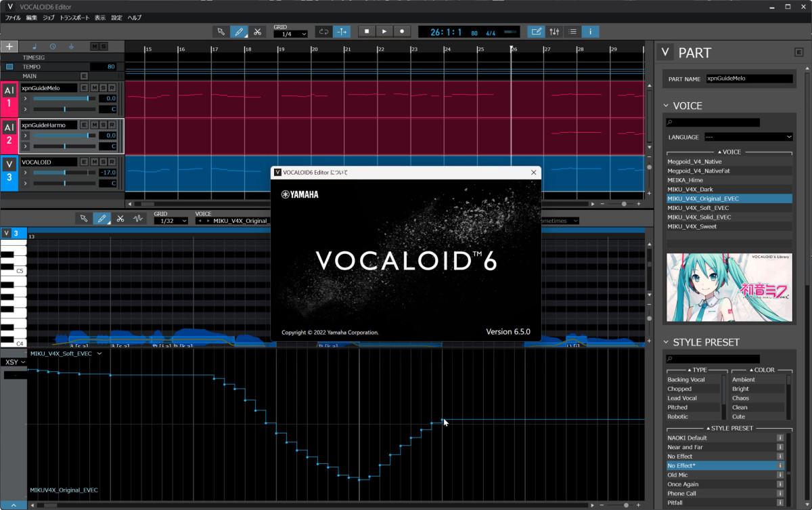Show info for NAOKI Default preset
Image resolution: width=812 pixels, height=510 pixels.
pyautogui.click(x=780, y=438)
